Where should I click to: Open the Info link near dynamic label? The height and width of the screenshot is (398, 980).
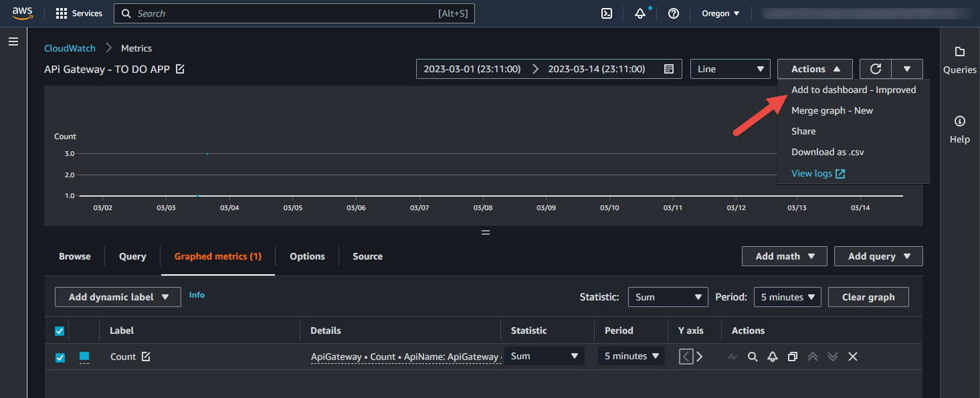coord(197,294)
